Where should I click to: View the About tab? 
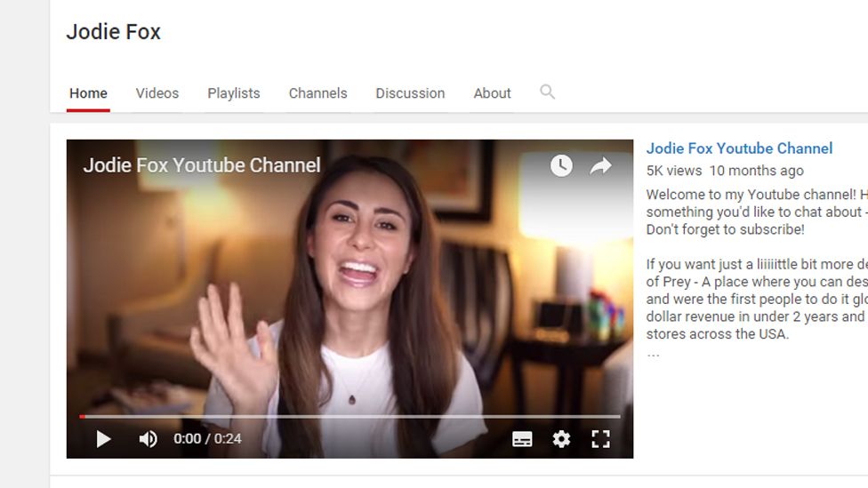pyautogui.click(x=492, y=93)
